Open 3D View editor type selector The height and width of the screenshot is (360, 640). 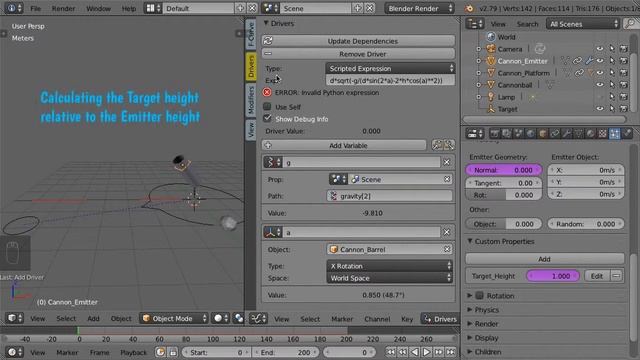[15, 318]
